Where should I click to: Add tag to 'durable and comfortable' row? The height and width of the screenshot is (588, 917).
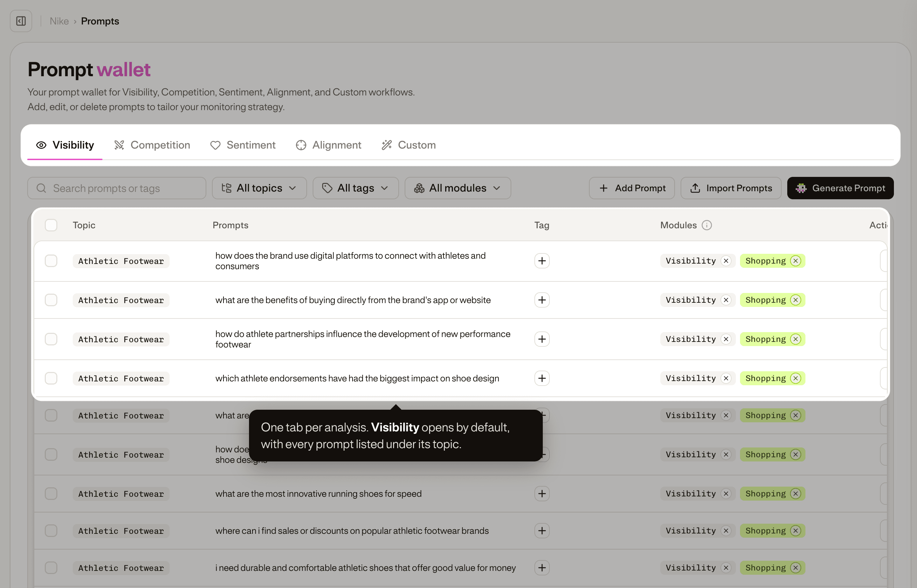[542, 568]
